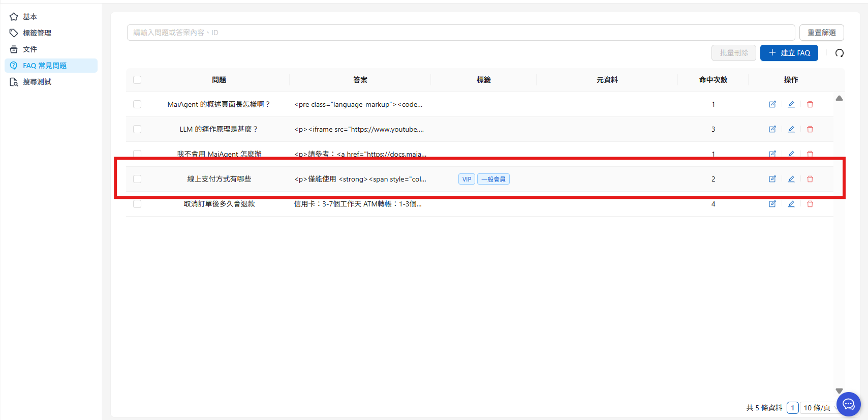Toggle the select-all checkbox in table header
The image size is (868, 420).
click(x=137, y=80)
